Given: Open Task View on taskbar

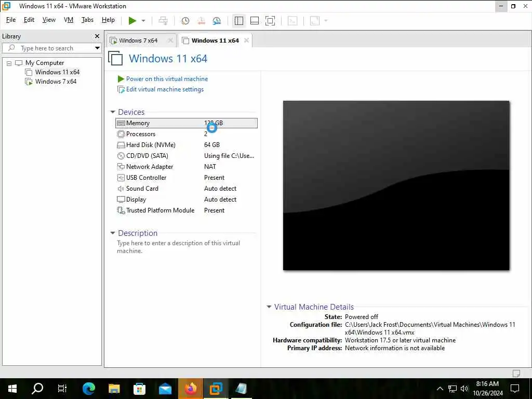Looking at the screenshot, I should 62,389.
